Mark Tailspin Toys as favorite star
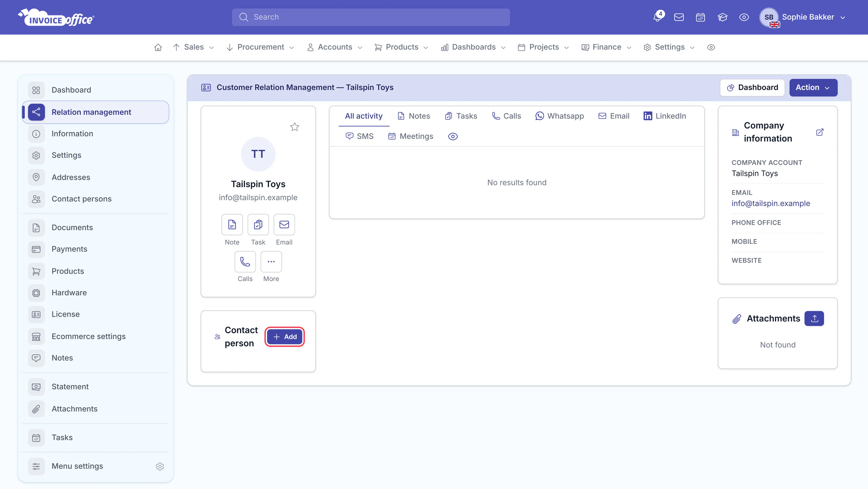Screen dimensions: 868x489 coord(295,127)
